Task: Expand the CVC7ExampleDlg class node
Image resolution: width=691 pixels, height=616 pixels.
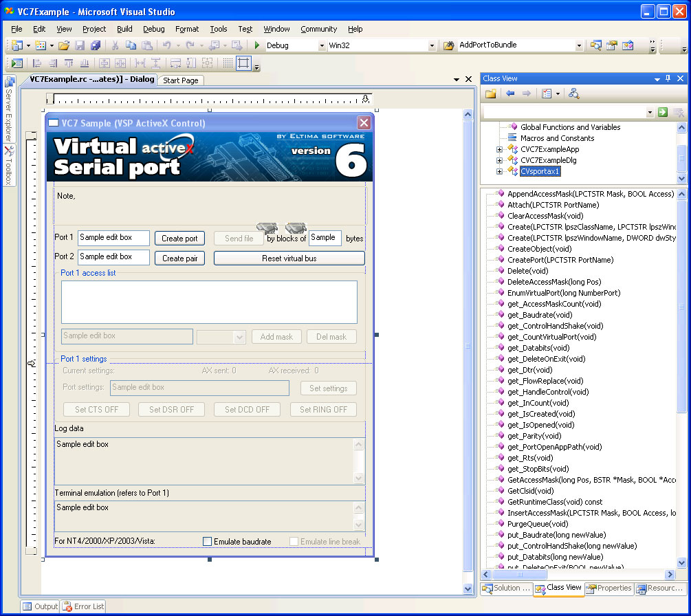Action: pyautogui.click(x=499, y=160)
